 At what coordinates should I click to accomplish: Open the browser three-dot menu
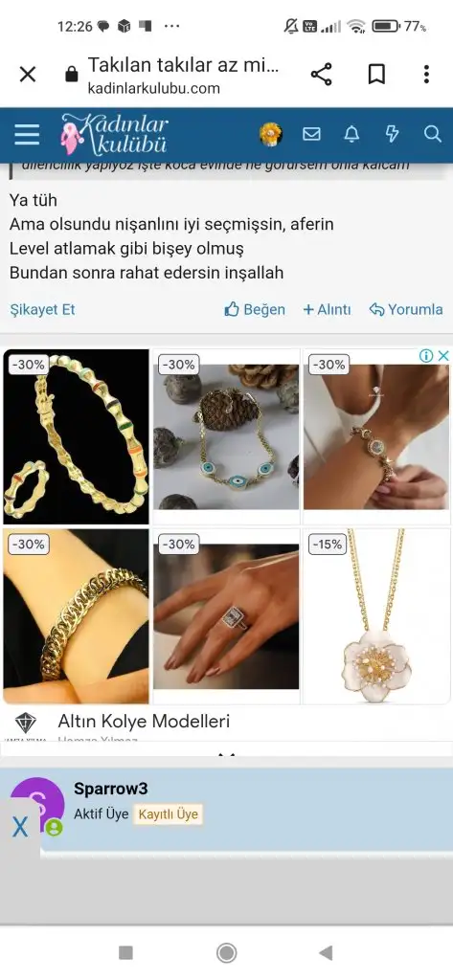pyautogui.click(x=426, y=75)
